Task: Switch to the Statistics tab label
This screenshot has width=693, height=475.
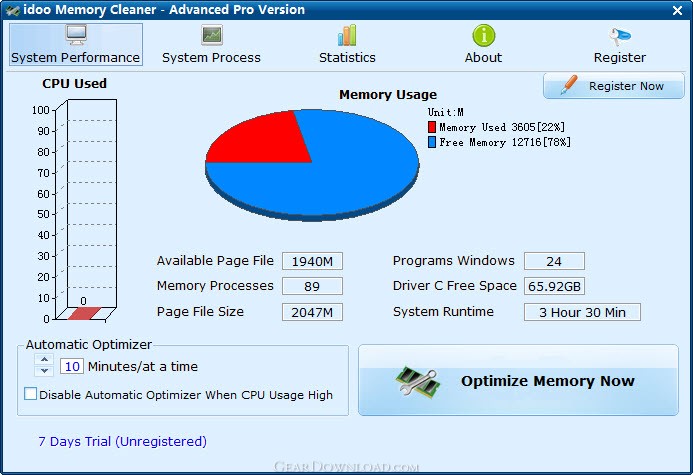Action: [x=347, y=57]
